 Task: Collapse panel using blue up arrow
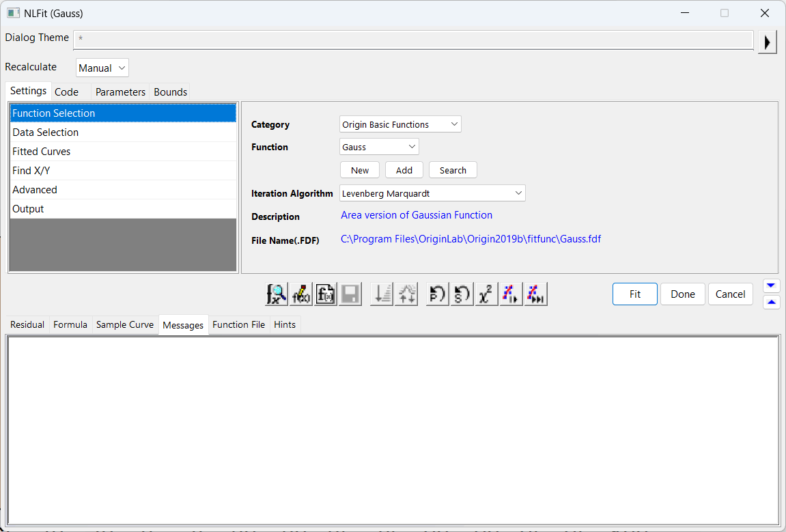click(771, 302)
